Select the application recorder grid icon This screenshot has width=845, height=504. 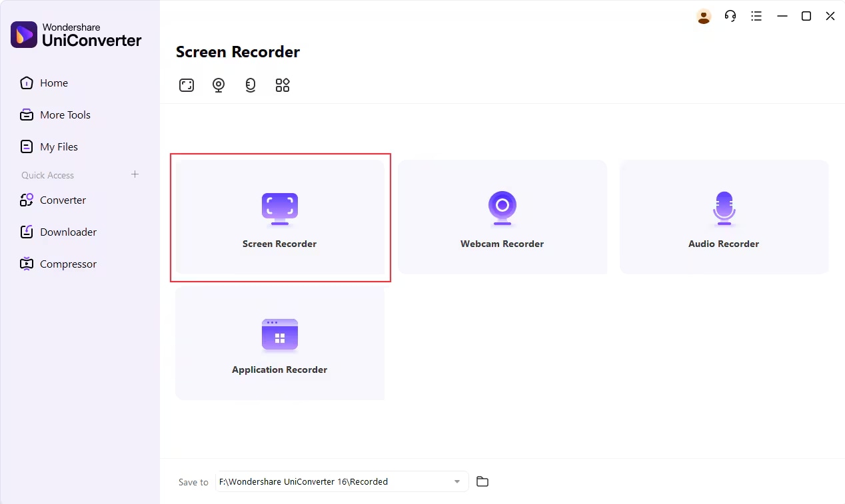pos(283,85)
